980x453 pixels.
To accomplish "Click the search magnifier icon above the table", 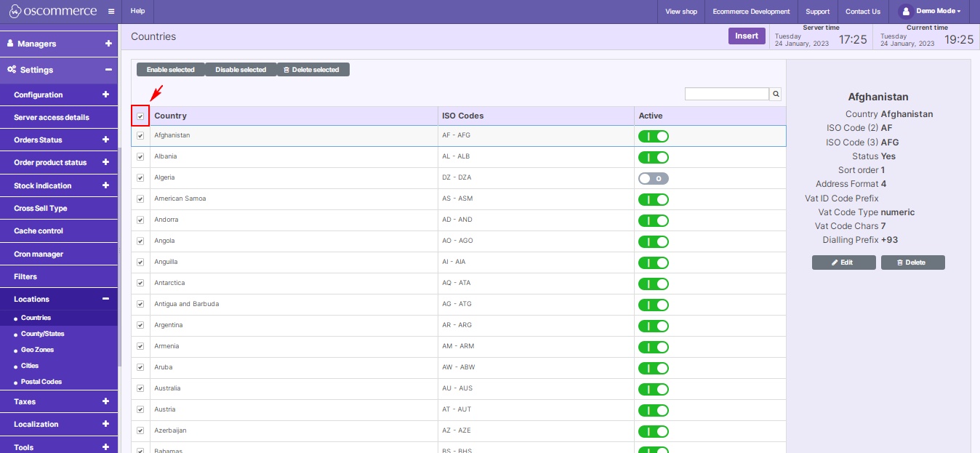I will pyautogui.click(x=776, y=93).
